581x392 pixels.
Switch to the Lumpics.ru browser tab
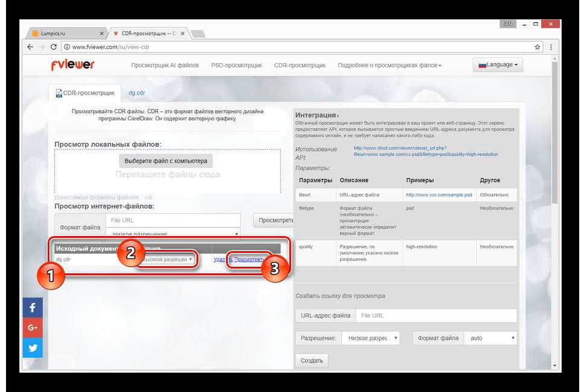66,33
